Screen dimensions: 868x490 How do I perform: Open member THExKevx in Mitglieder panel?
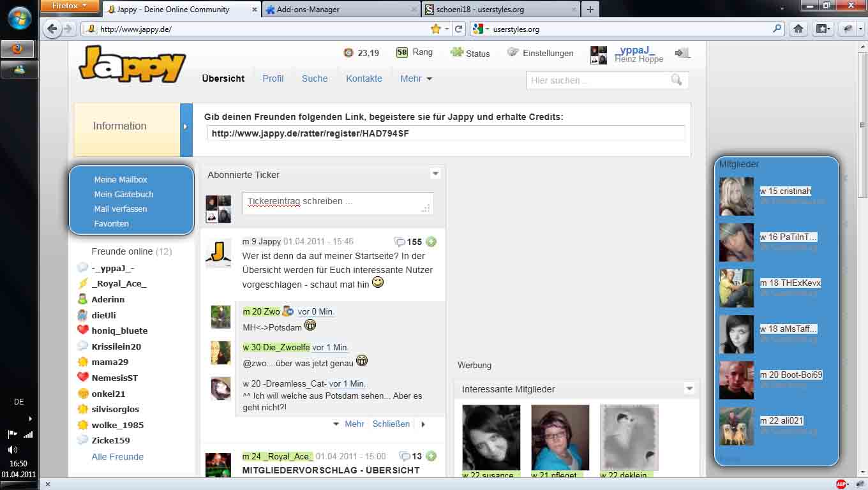pyautogui.click(x=790, y=283)
